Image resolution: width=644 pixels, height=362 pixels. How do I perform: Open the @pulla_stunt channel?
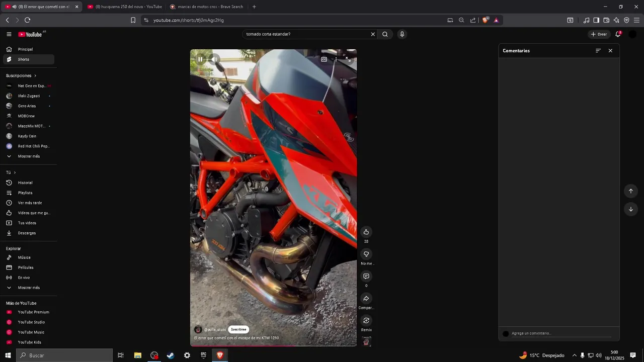pos(215,330)
